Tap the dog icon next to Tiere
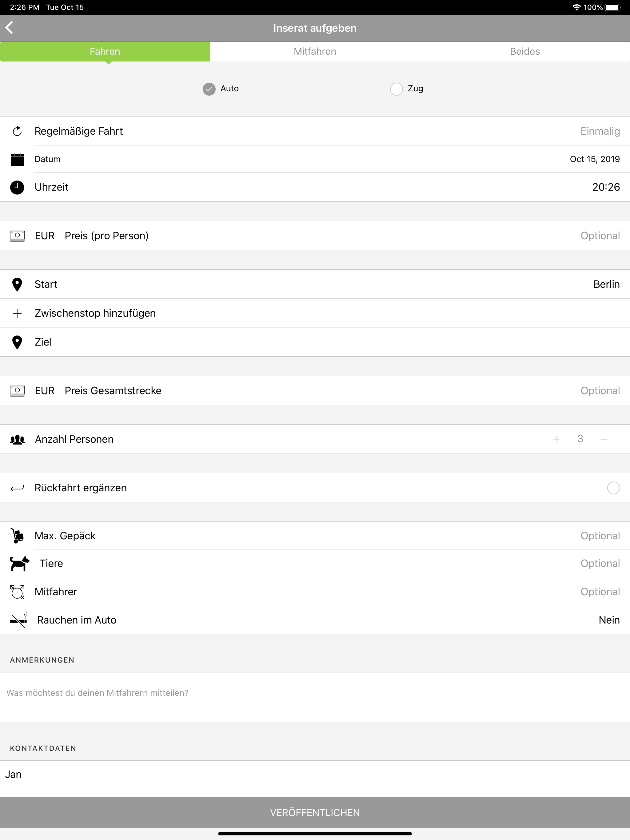This screenshot has height=840, width=630. (x=19, y=564)
